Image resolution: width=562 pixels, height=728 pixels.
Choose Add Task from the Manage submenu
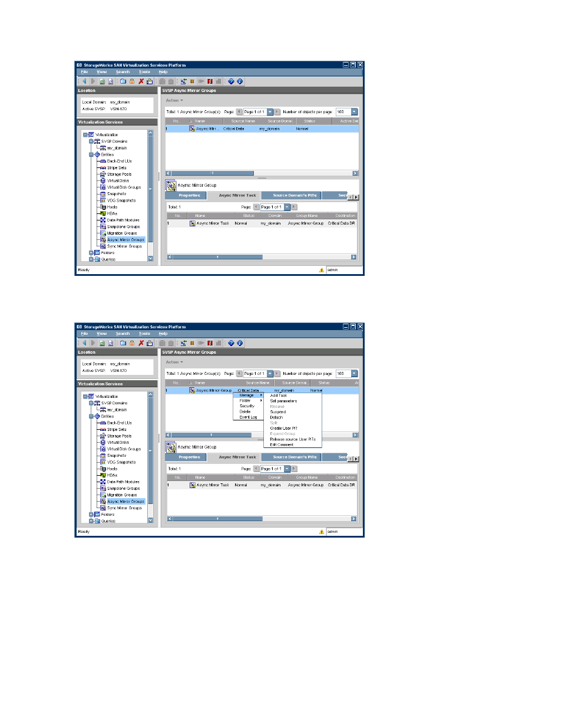[279, 396]
